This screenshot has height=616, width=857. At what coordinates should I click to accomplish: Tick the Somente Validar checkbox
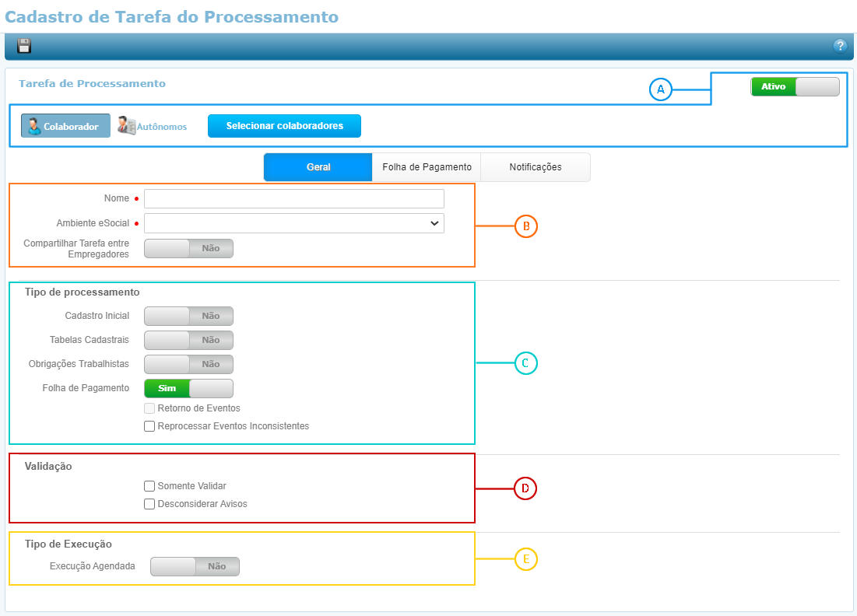149,486
